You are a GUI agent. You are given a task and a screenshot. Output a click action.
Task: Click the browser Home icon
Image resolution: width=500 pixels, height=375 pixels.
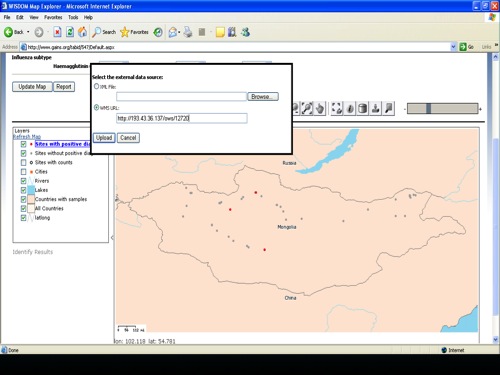pos(82,32)
